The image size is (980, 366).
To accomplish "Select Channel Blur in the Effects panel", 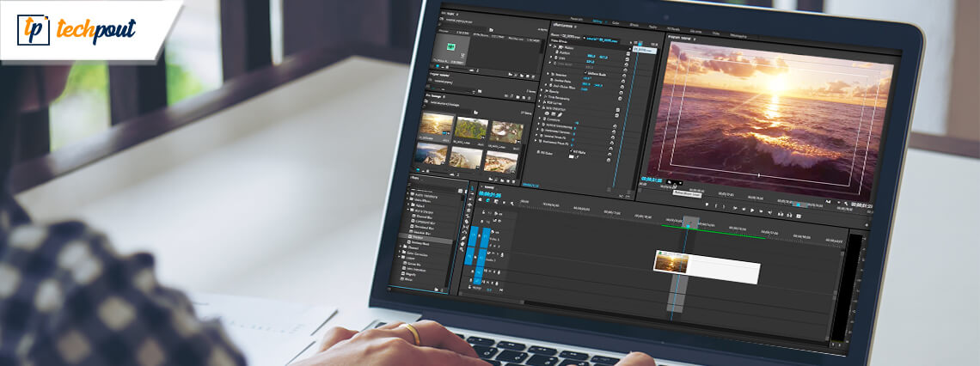I will coord(425,217).
